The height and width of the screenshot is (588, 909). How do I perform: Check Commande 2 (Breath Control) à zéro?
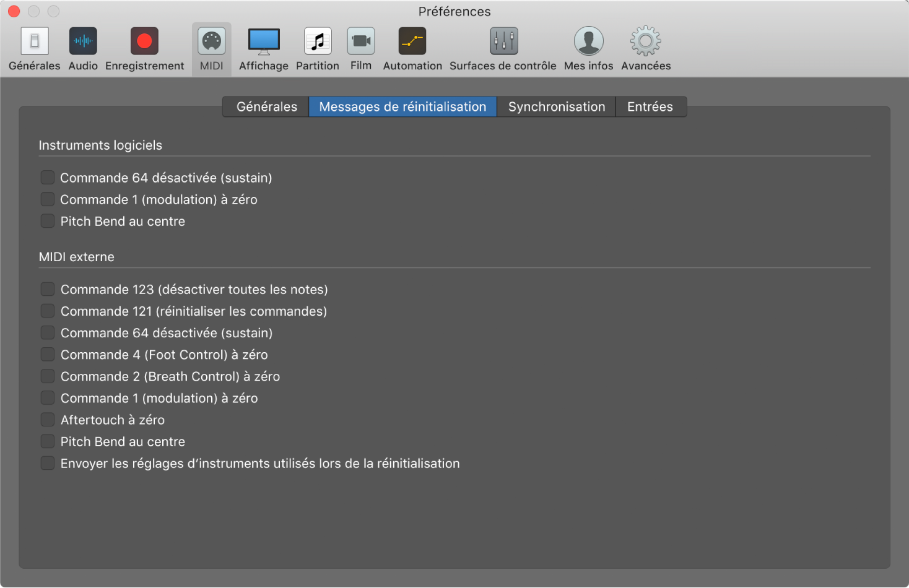(x=48, y=376)
